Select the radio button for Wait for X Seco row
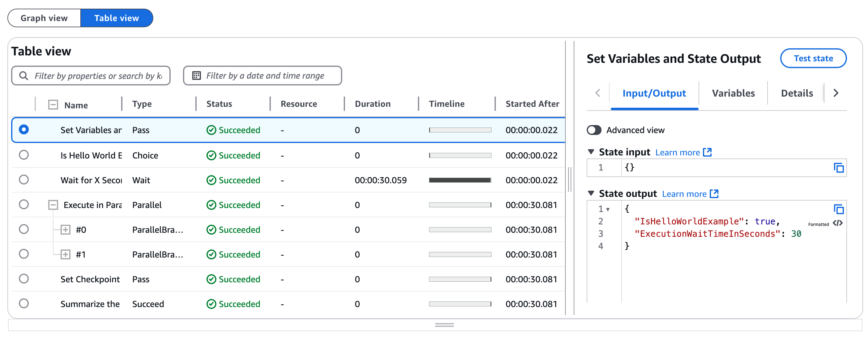The height and width of the screenshot is (338, 868). 24,180
